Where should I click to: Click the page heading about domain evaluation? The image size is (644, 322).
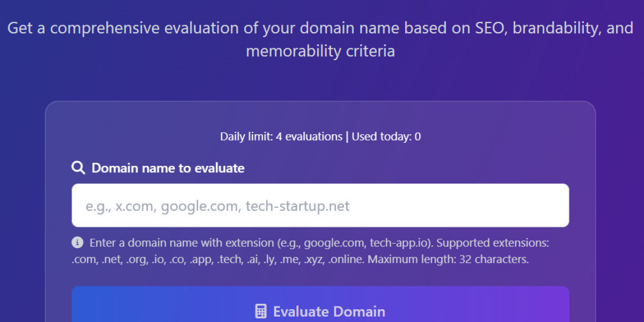click(320, 39)
